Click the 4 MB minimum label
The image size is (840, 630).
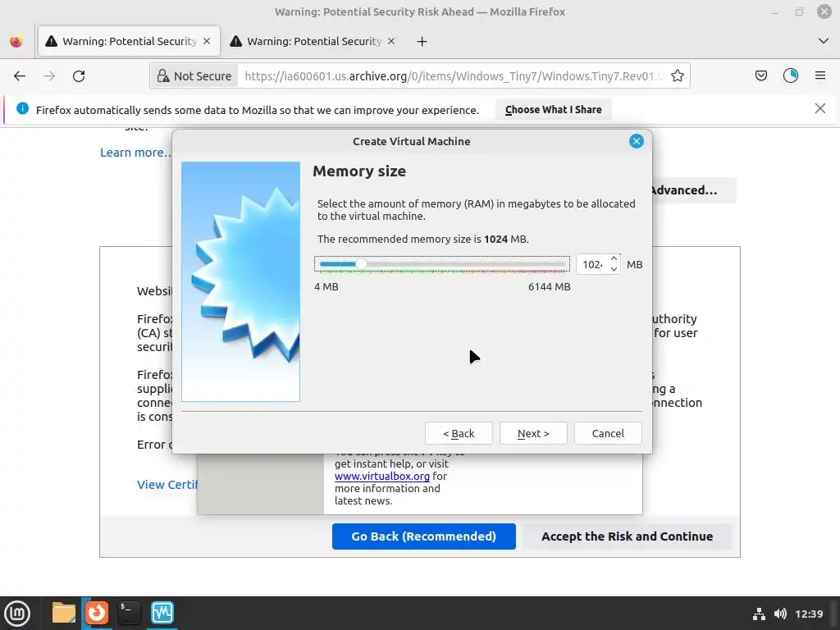326,286
